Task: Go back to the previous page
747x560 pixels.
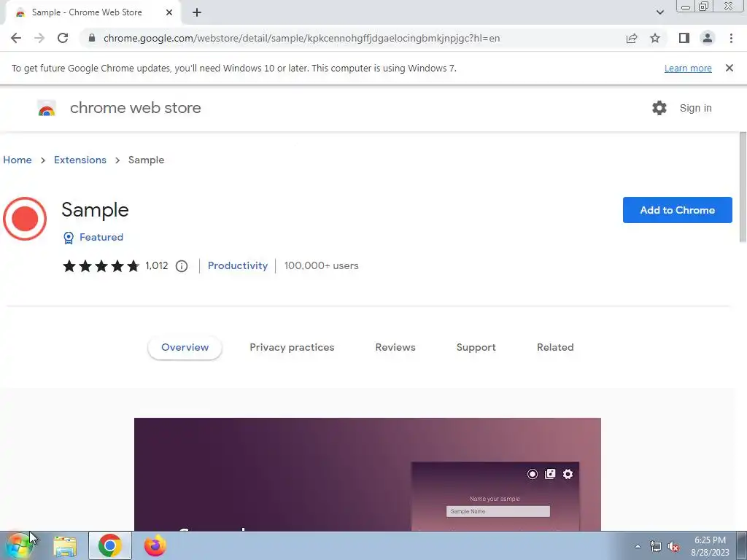Action: click(x=16, y=38)
